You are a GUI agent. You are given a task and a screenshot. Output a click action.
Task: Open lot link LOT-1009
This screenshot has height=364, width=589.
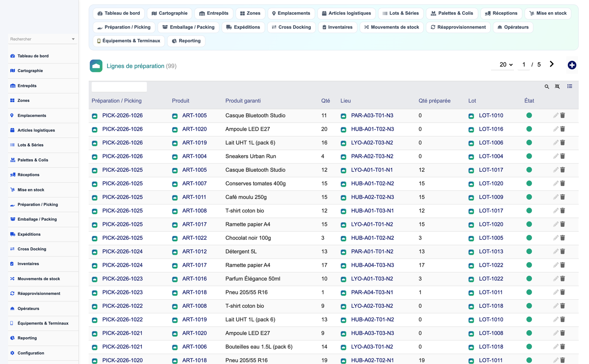[491, 197]
